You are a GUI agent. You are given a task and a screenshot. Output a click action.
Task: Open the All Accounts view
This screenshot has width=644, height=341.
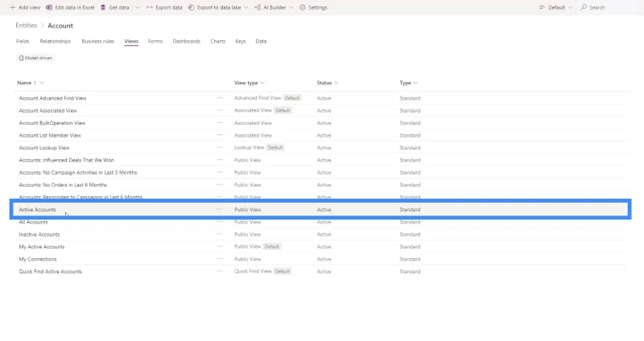33,222
